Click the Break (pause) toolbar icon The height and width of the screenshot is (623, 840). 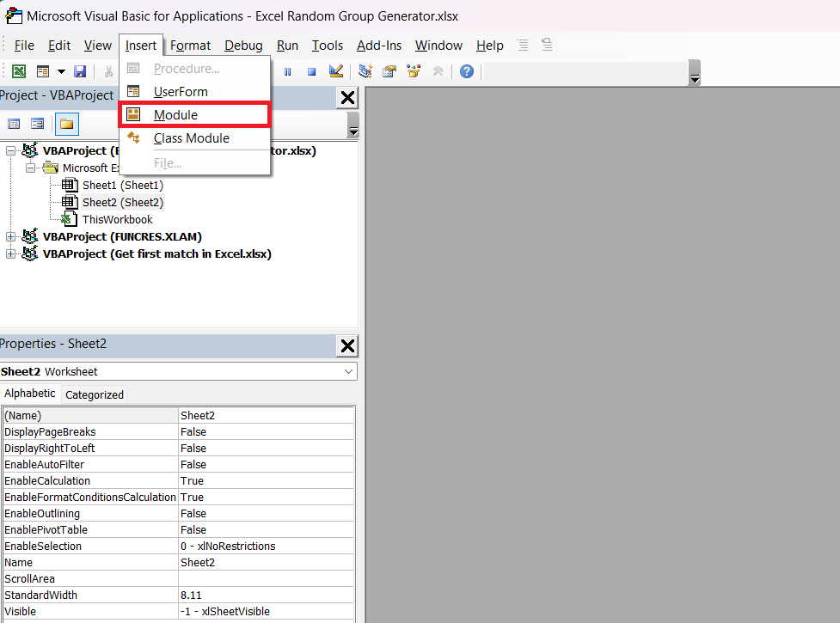[x=288, y=71]
